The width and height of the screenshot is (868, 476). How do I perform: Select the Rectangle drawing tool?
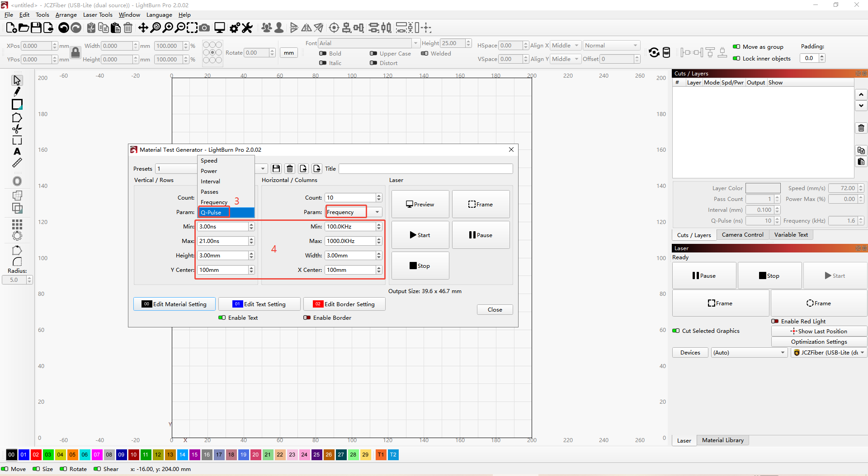click(17, 104)
